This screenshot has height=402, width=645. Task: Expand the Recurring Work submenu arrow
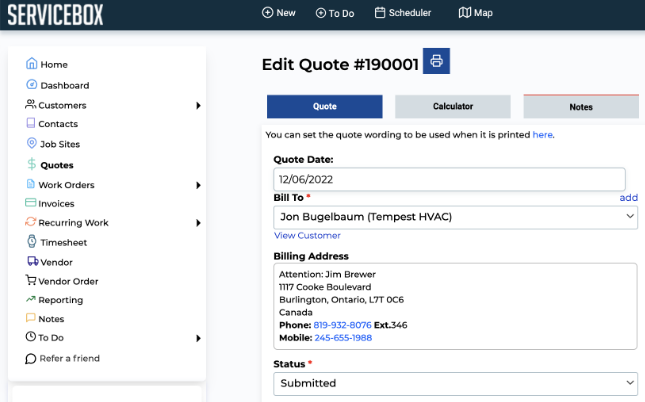[198, 223]
